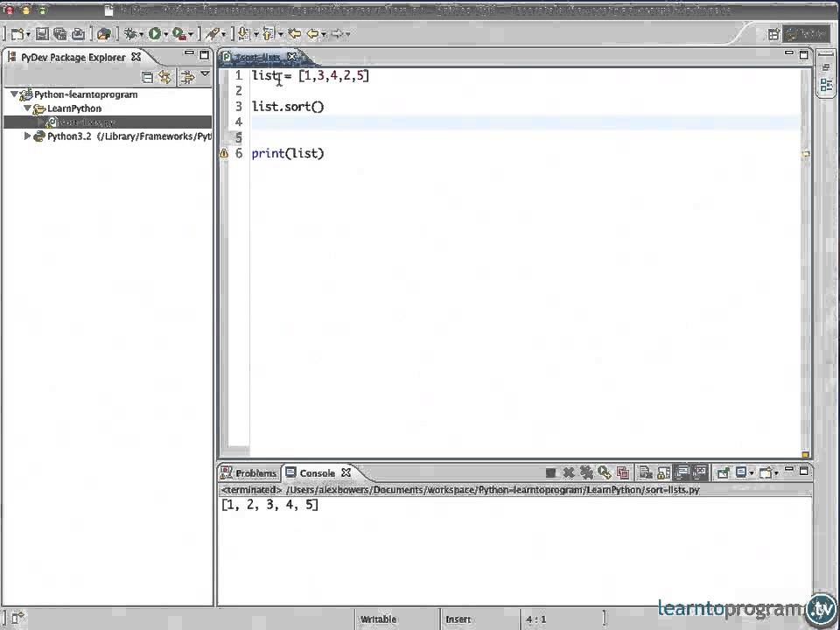The height and width of the screenshot is (630, 840).
Task: Collapse the LearnPython folder node
Action: pos(27,108)
